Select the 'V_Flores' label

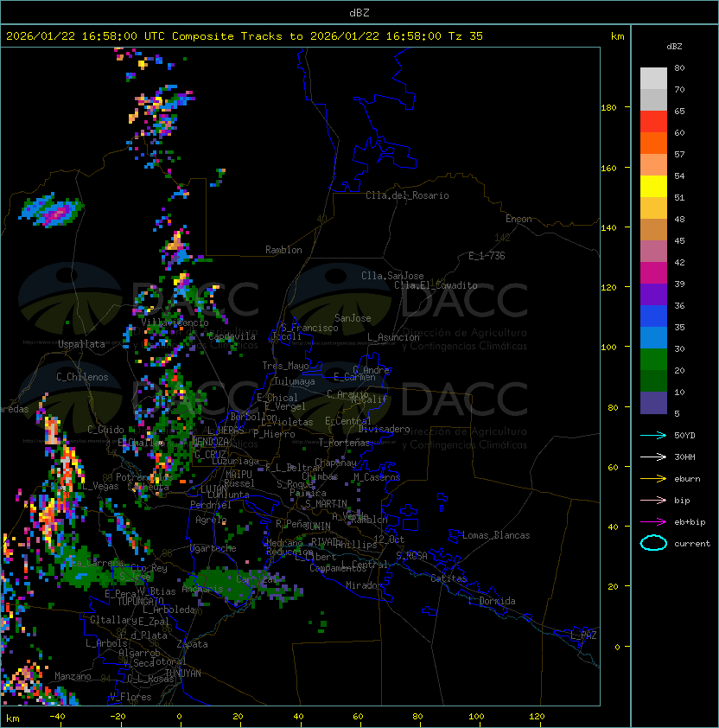click(130, 697)
